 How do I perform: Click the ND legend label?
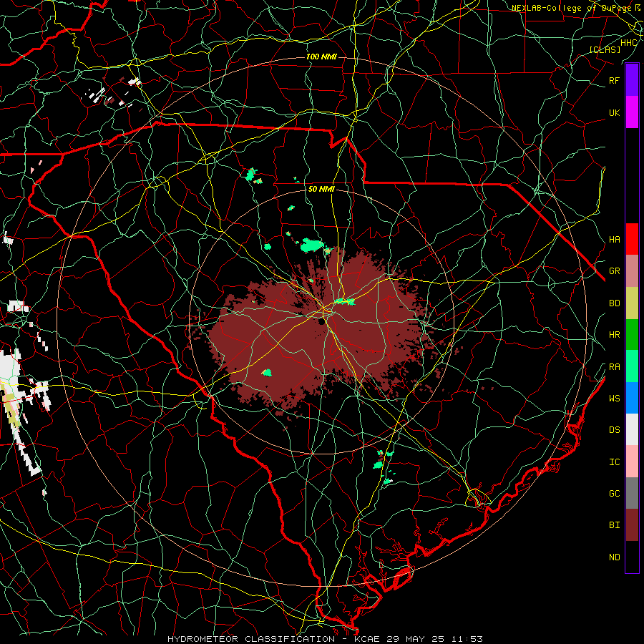point(614,557)
